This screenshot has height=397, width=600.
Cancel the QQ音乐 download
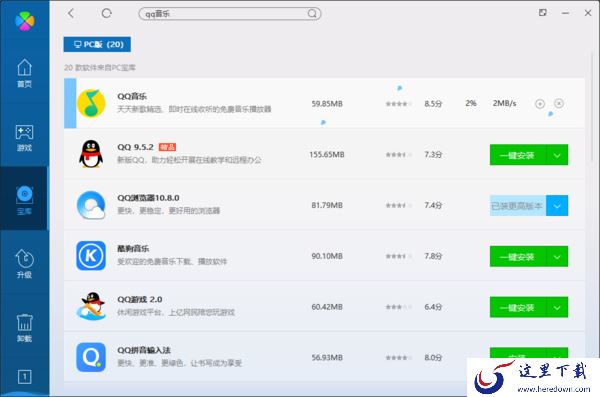[559, 103]
